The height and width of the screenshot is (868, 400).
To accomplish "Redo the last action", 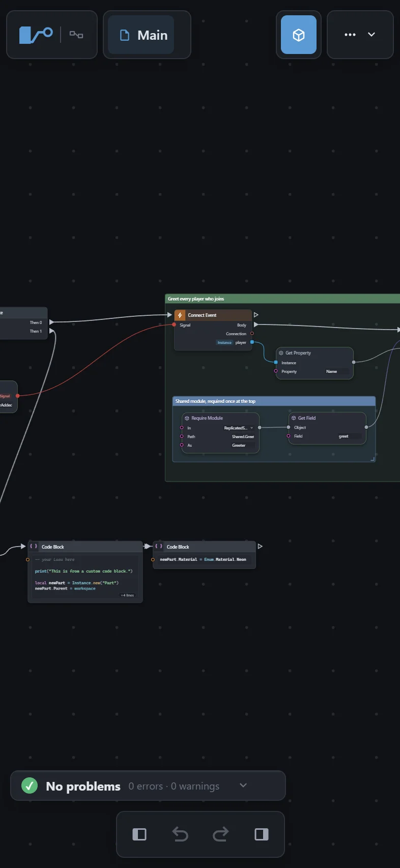I will [x=221, y=834].
